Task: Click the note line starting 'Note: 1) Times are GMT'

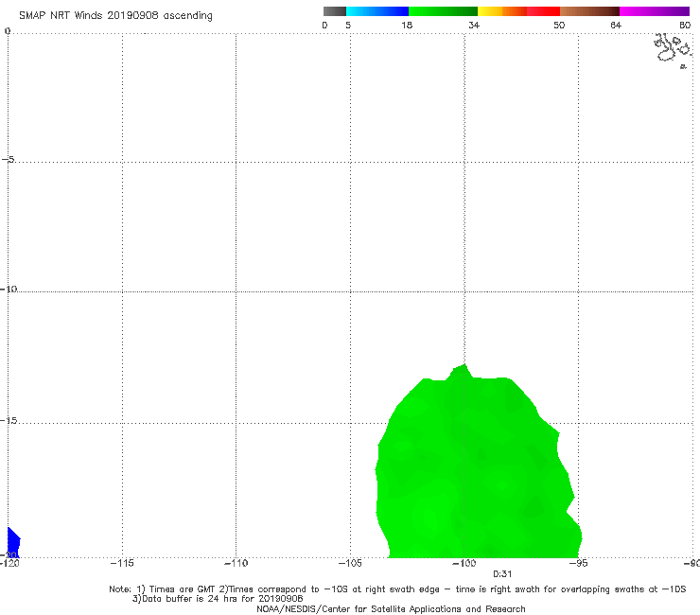Action: point(397,589)
